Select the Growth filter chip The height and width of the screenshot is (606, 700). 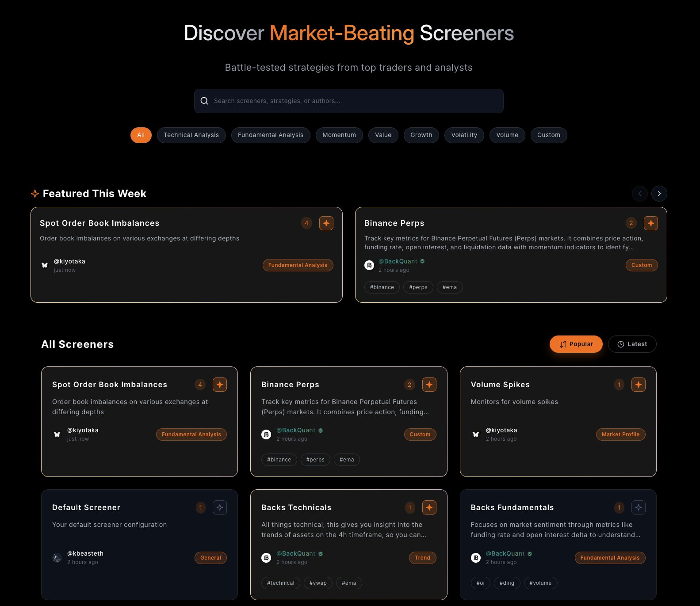click(x=421, y=135)
